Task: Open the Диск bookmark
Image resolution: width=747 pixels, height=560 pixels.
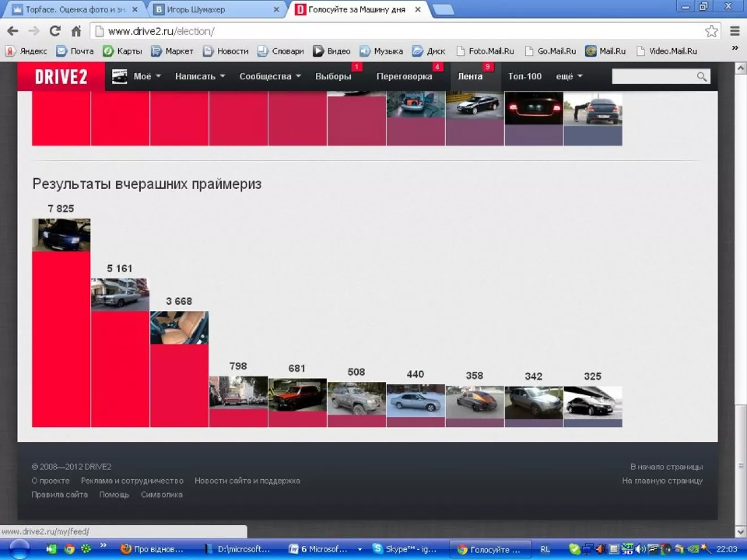Action: coord(429,51)
